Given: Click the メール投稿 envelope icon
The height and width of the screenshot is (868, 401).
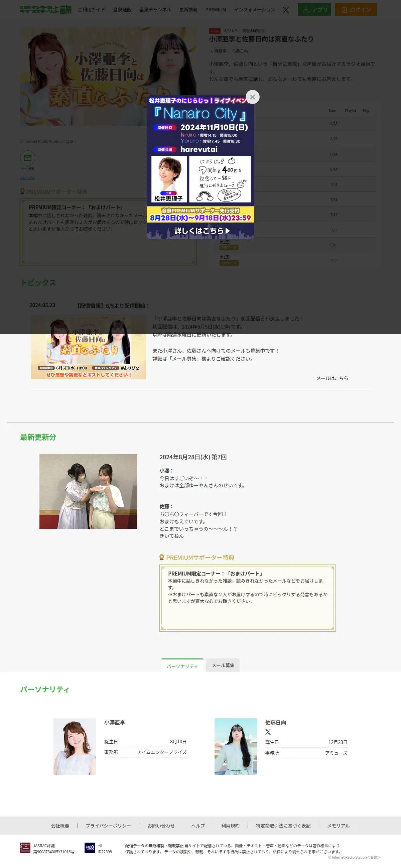Looking at the screenshot, I should pyautogui.click(x=28, y=158).
